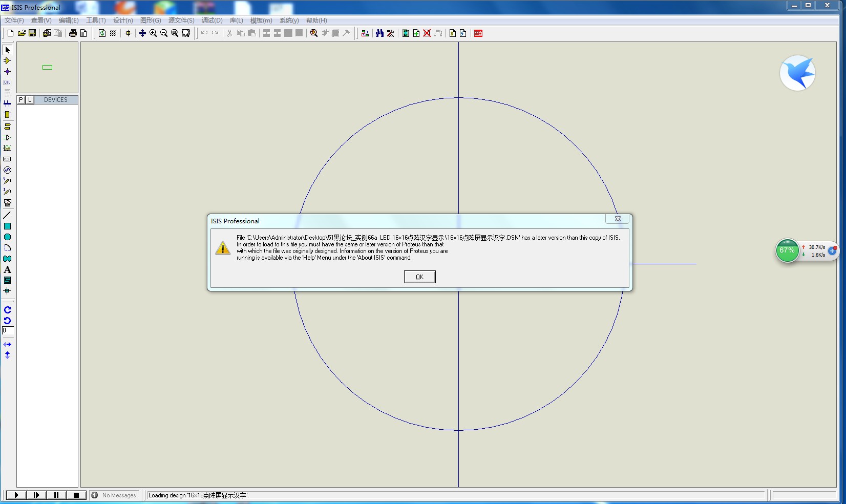Select the 2D Graphics Line tool
The height and width of the screenshot is (504, 846).
pos(7,215)
